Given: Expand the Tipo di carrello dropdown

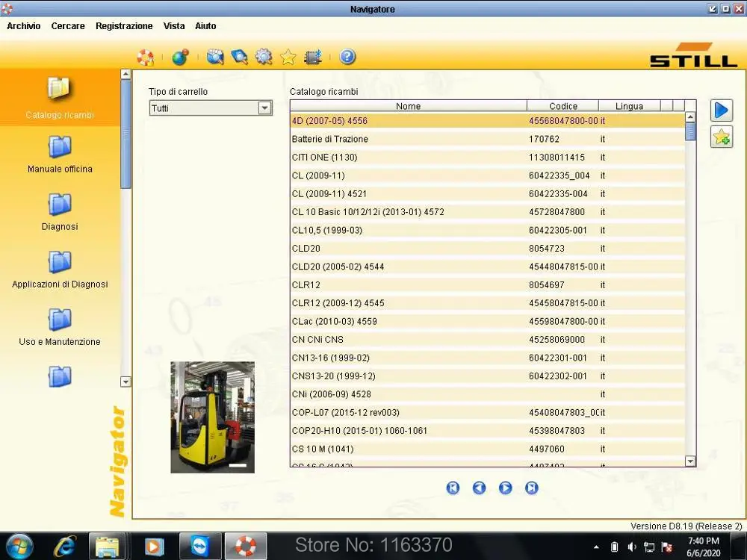Looking at the screenshot, I should click(265, 108).
